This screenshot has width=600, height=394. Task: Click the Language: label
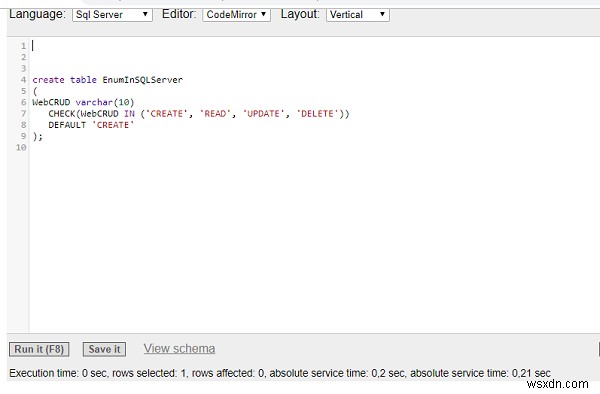tap(38, 14)
